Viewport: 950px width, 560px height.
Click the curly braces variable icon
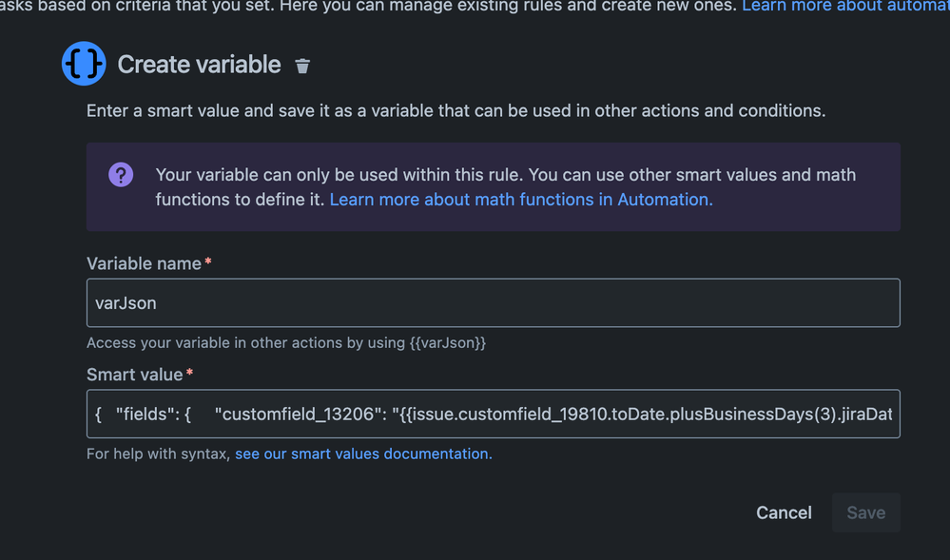[84, 64]
